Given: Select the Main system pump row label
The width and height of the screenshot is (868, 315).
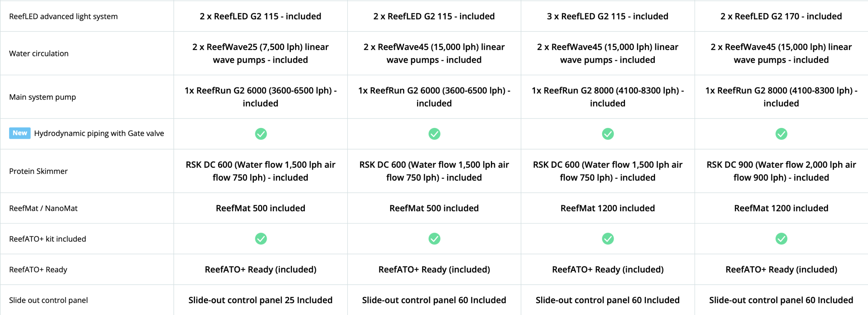Looking at the screenshot, I should click(42, 97).
